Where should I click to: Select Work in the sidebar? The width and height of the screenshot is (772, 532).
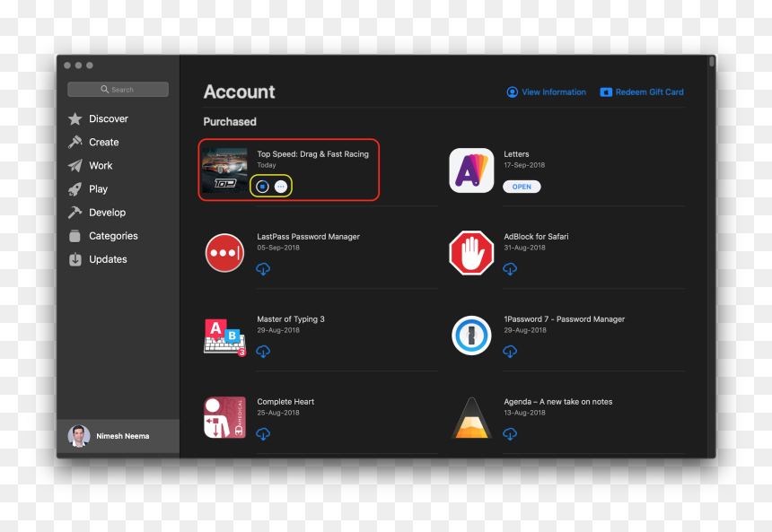101,165
